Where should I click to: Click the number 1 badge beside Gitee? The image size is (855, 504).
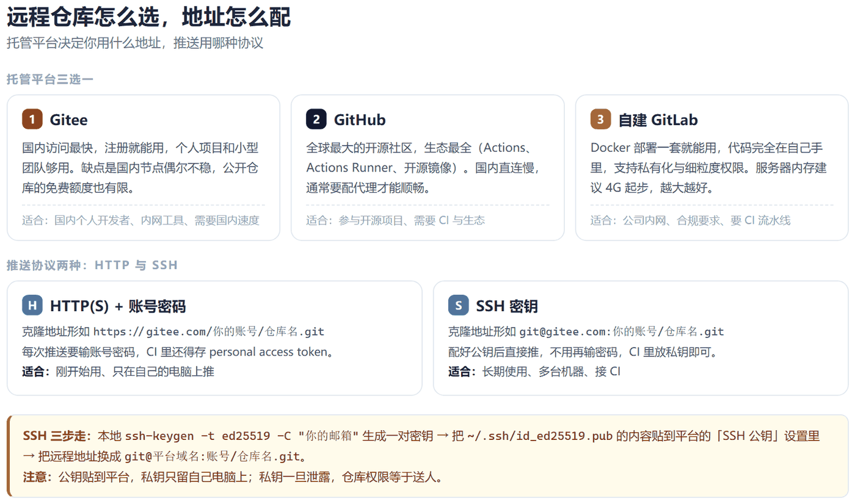point(32,119)
